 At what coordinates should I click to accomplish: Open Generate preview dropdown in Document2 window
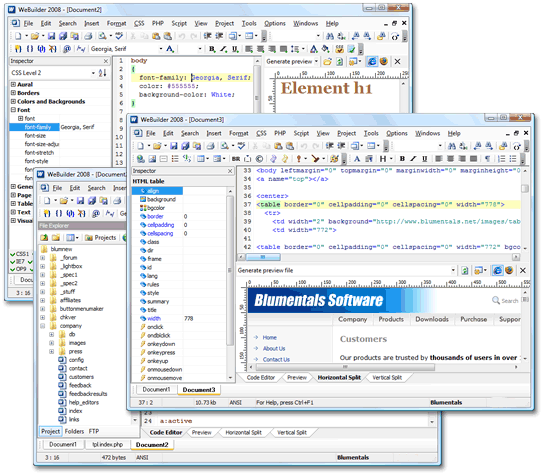click(x=316, y=62)
